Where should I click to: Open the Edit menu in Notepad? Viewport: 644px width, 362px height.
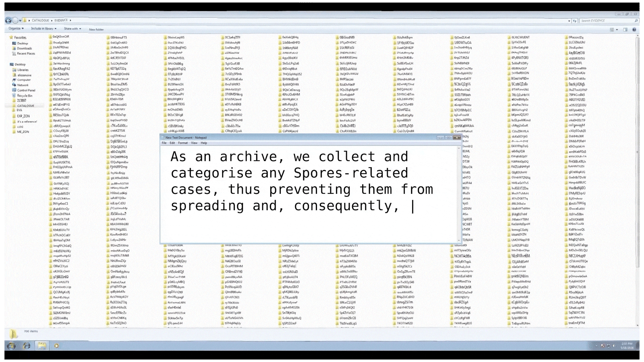(172, 143)
